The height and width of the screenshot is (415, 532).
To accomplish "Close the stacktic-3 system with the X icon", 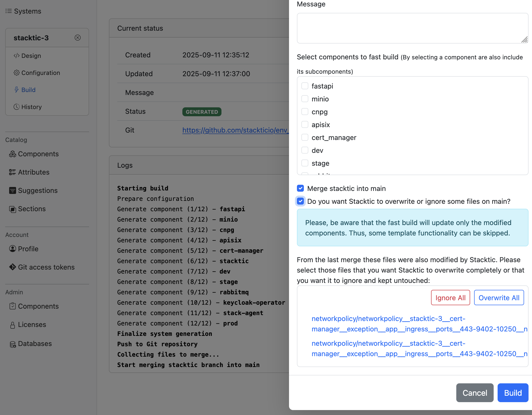I will click(x=77, y=38).
